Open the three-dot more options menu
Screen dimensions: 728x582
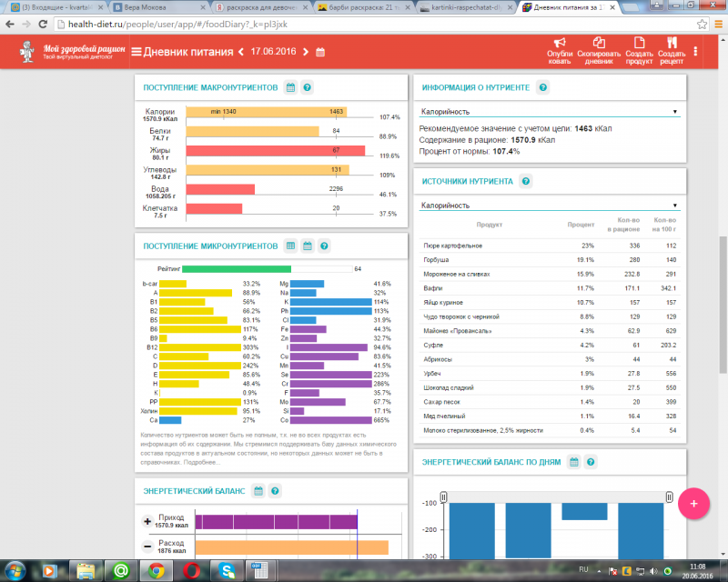tap(695, 52)
